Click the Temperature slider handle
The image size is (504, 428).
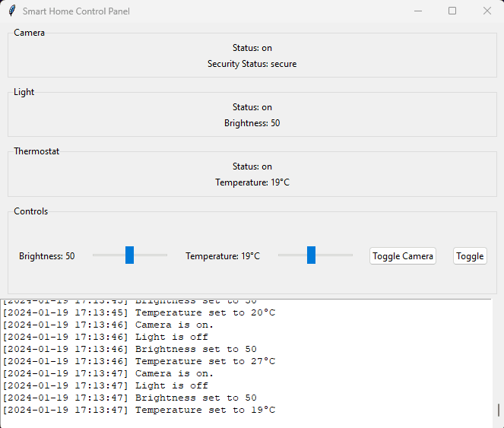tap(311, 255)
